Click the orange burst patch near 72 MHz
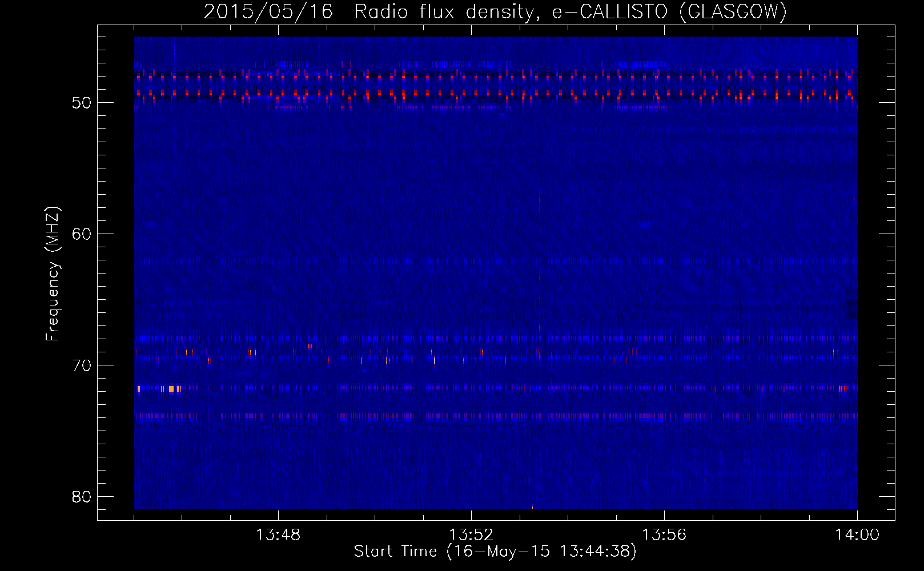This screenshot has width=924, height=571. (x=171, y=389)
